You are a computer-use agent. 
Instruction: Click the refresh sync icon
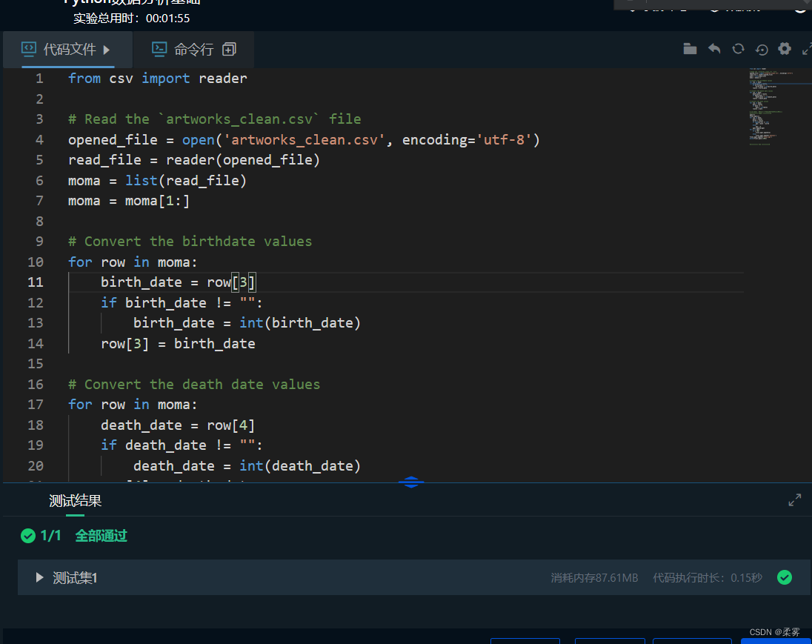[x=738, y=49]
